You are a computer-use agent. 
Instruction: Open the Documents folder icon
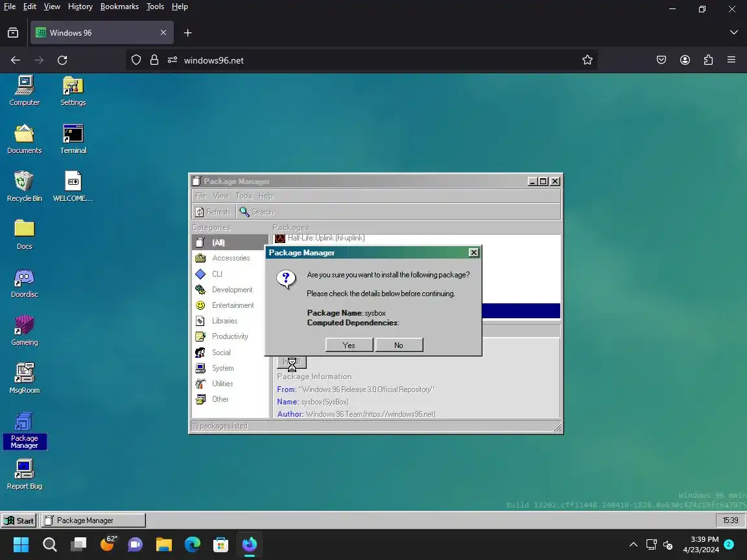[x=24, y=139]
